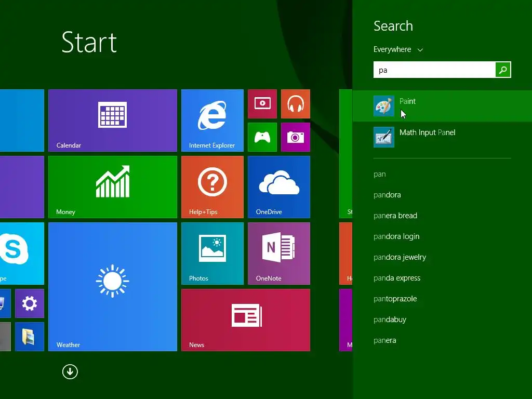Open the OneDrive tile
Viewport: 532px width, 399px height.
click(x=279, y=187)
